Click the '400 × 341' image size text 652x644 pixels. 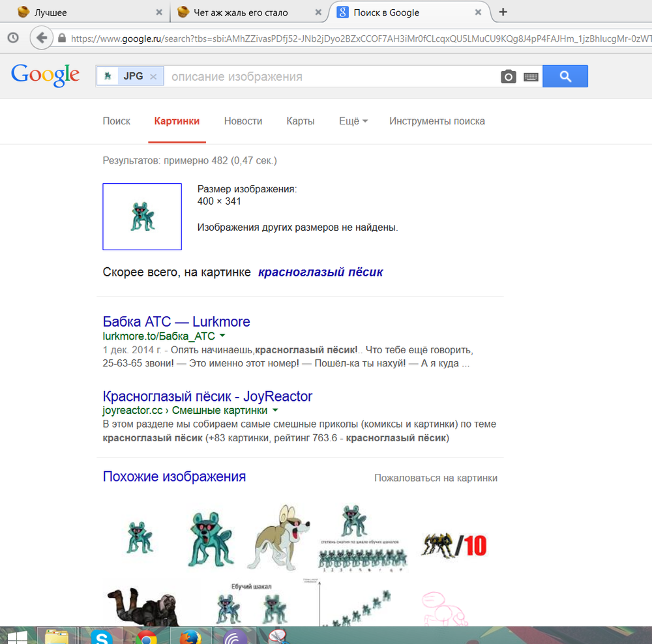[219, 201]
